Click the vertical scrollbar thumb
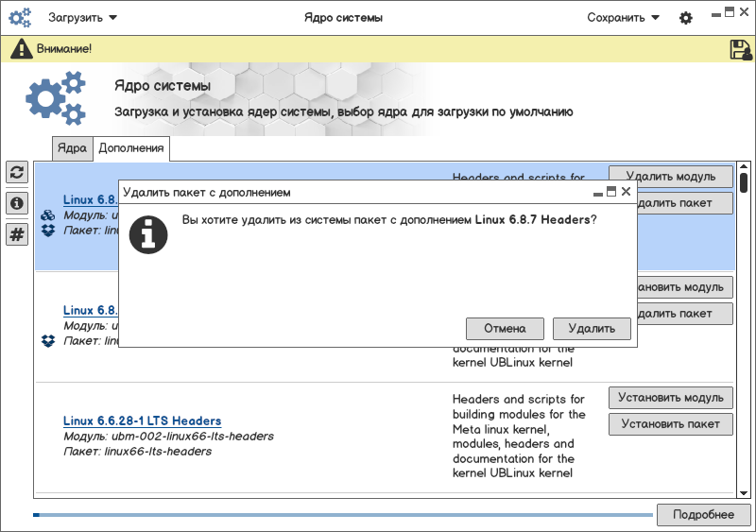 pos(744,182)
